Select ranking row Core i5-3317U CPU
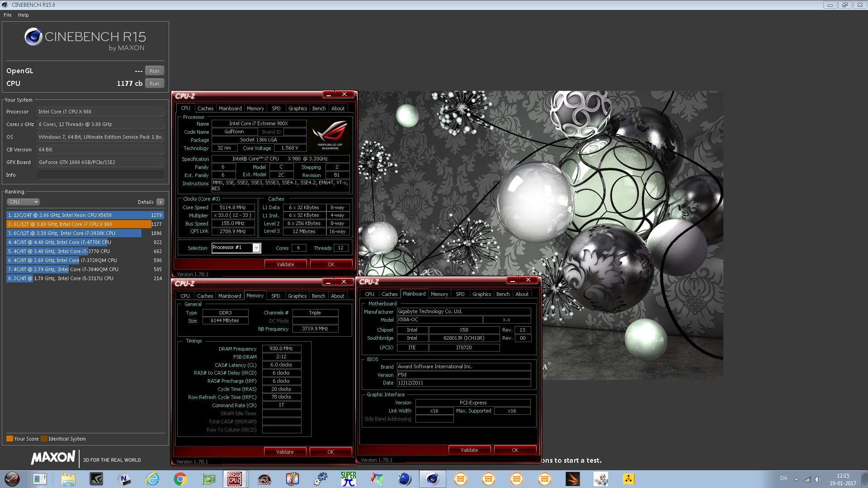This screenshot has height=488, width=868. click(x=85, y=278)
